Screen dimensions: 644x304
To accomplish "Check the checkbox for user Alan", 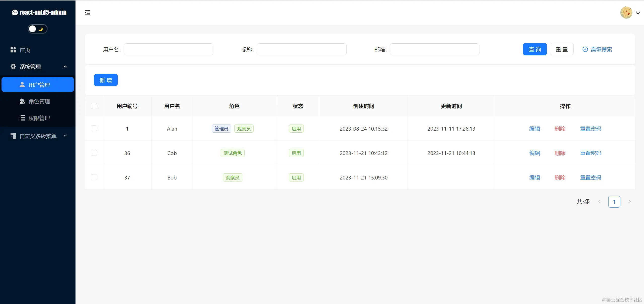I will (94, 129).
